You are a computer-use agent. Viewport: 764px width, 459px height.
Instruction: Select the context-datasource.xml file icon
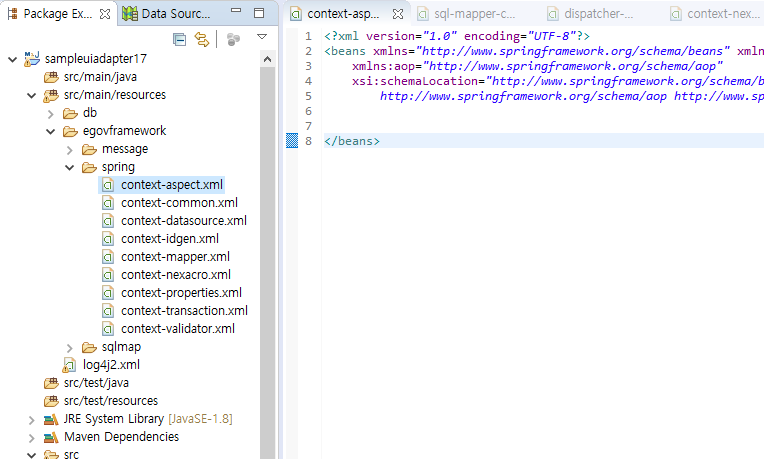[108, 221]
